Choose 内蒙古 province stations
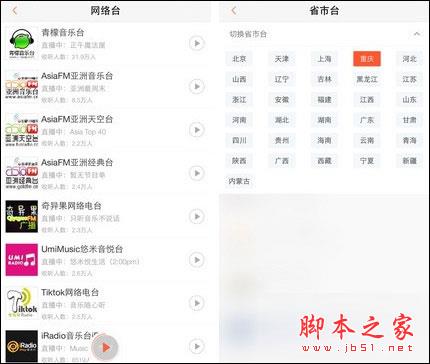This screenshot has width=430, height=364. point(239,181)
